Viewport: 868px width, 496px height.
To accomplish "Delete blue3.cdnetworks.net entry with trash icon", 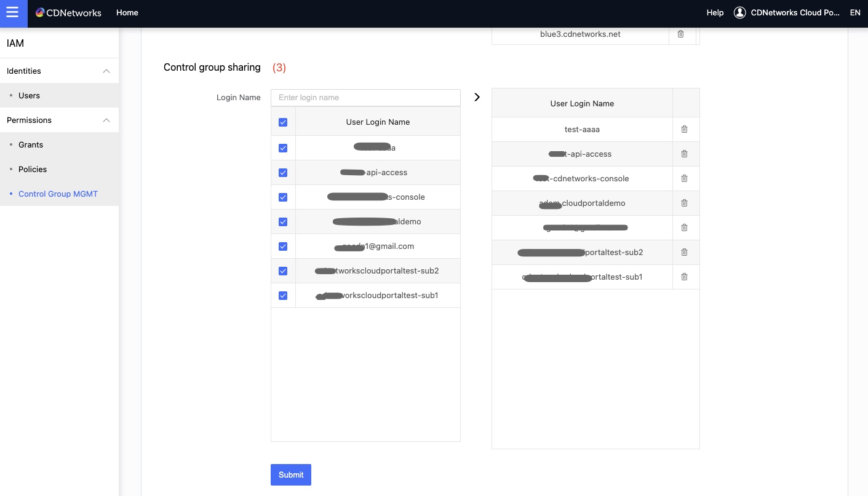I will point(680,34).
